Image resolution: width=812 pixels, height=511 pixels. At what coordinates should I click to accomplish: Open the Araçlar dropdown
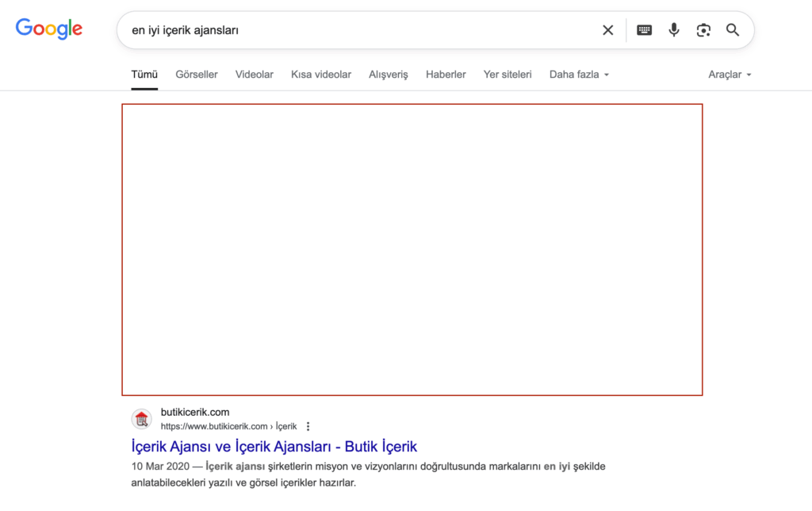click(730, 74)
